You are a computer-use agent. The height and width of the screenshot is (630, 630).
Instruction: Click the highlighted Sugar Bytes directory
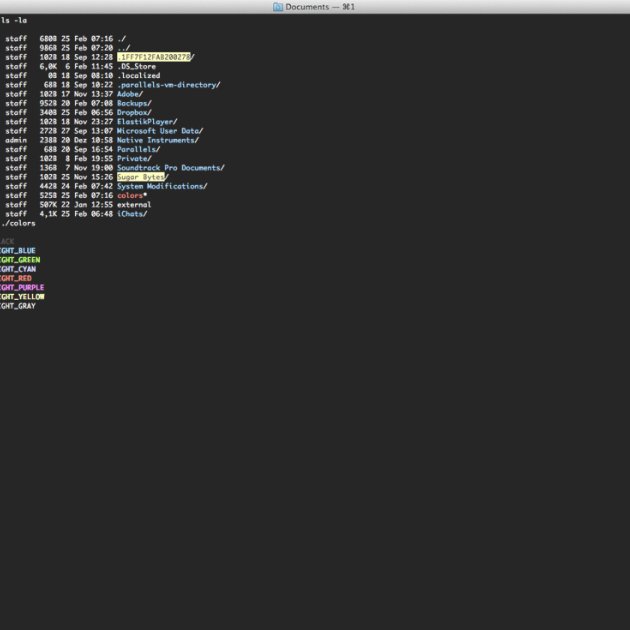[141, 177]
